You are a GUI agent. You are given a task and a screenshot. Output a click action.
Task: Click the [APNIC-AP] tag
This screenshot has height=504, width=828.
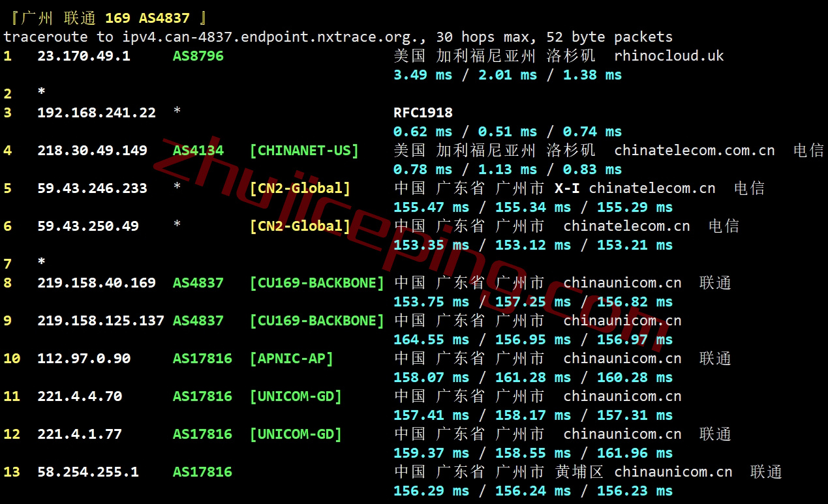pyautogui.click(x=292, y=359)
